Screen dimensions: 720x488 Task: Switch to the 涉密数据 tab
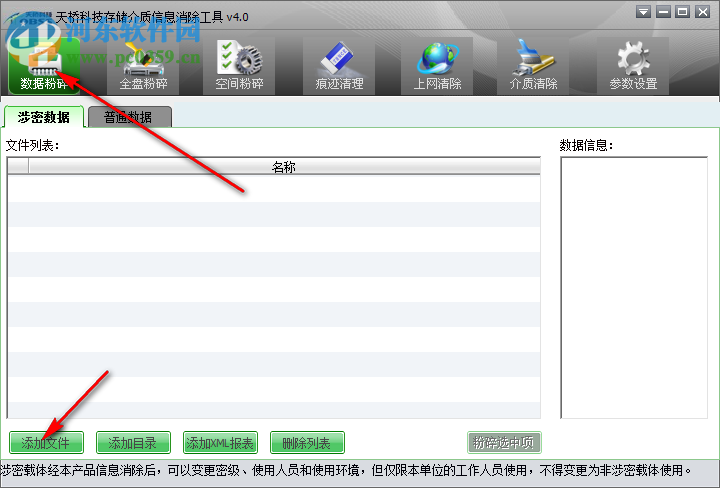point(44,117)
